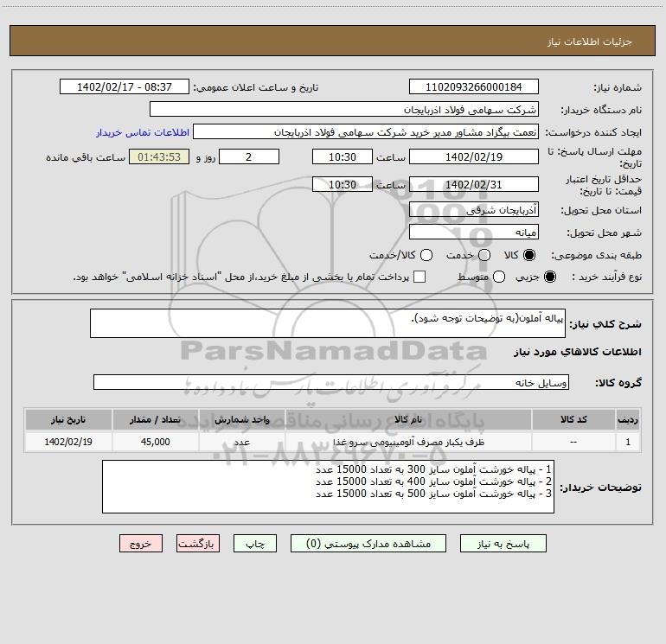666x644 pixels.
Task: Click the بازگشت back button
Action: [198, 544]
